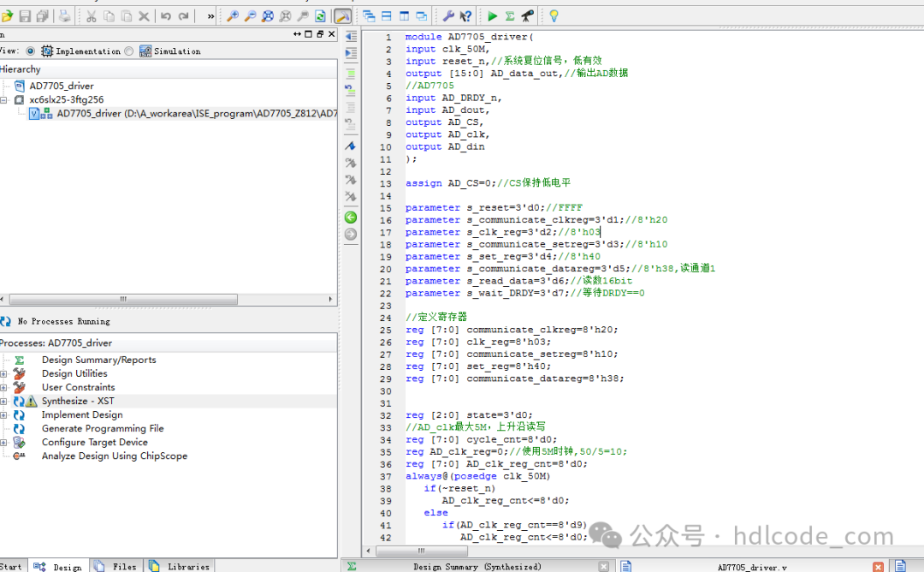Collapse the xc6slx25-3ftg256 device node
The width and height of the screenshot is (924, 572).
click(3, 99)
